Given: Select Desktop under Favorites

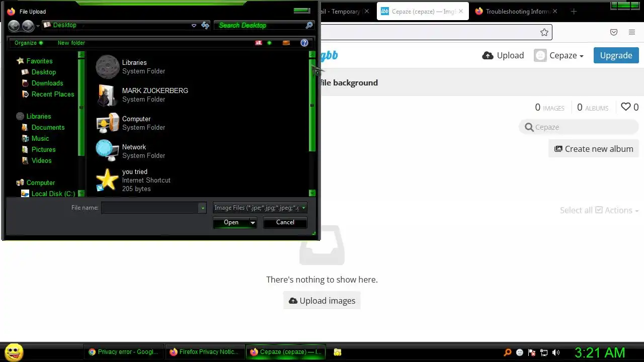Looking at the screenshot, I should [43, 72].
